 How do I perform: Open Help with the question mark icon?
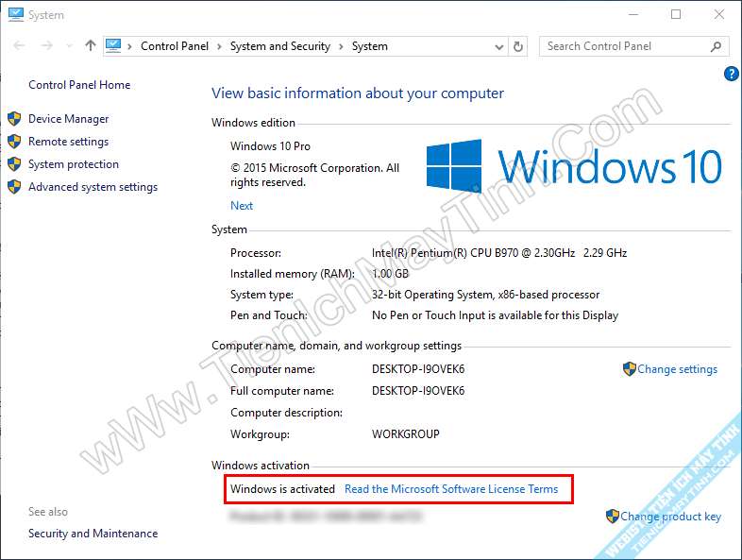(732, 74)
